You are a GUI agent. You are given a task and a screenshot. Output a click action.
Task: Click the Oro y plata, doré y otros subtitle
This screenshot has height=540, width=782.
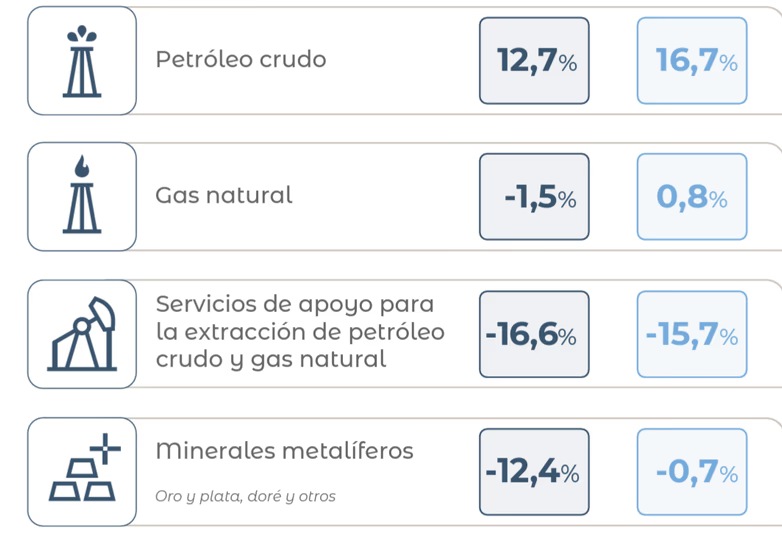pyautogui.click(x=245, y=497)
